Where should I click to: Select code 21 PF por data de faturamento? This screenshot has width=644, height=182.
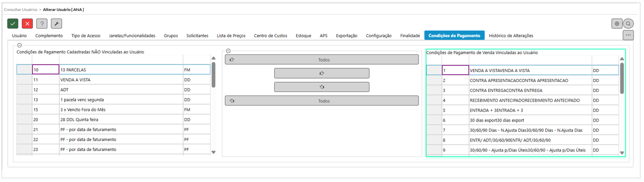(113, 129)
